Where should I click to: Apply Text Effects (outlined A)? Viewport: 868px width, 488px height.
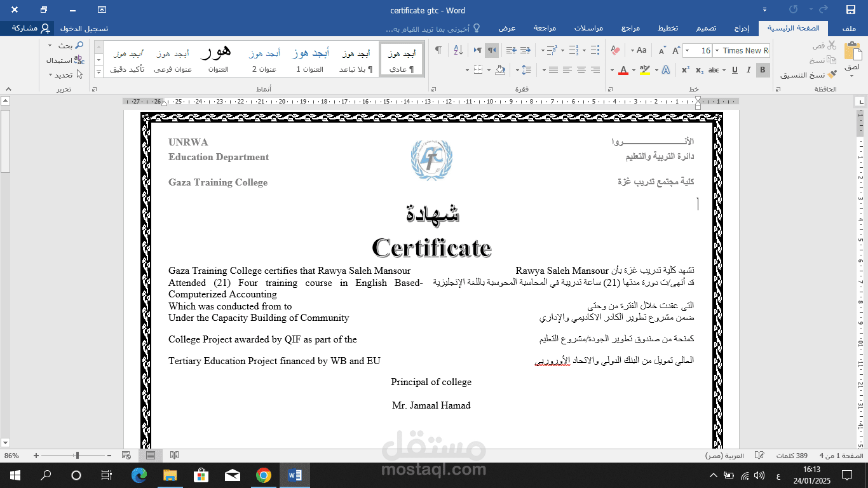[666, 70]
